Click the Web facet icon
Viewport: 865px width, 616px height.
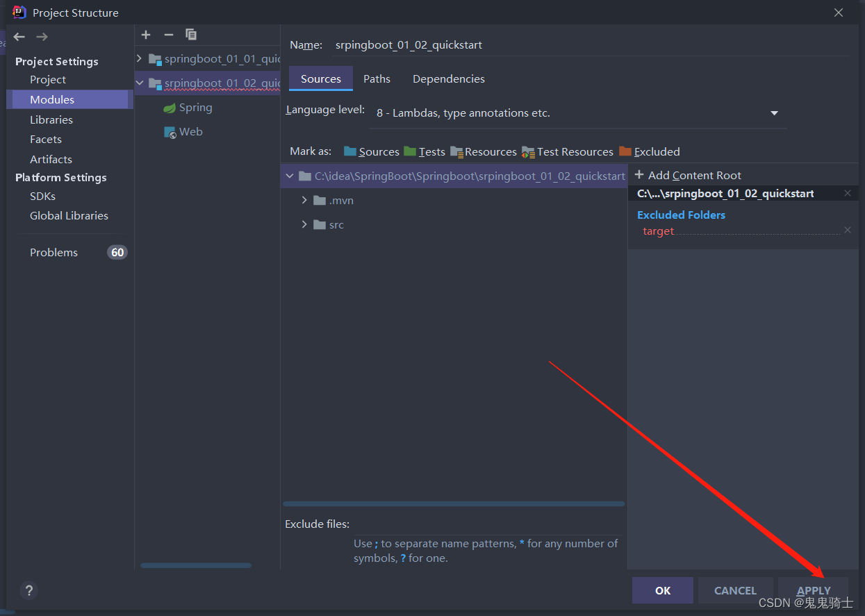point(170,132)
